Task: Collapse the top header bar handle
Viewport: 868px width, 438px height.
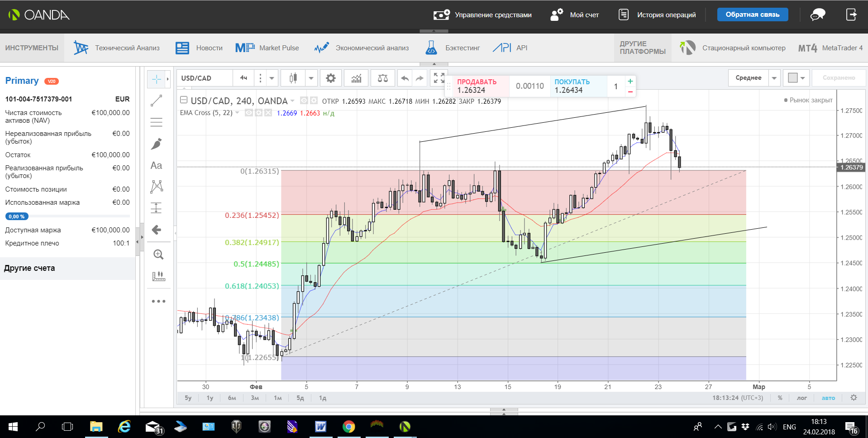Action: (x=434, y=31)
